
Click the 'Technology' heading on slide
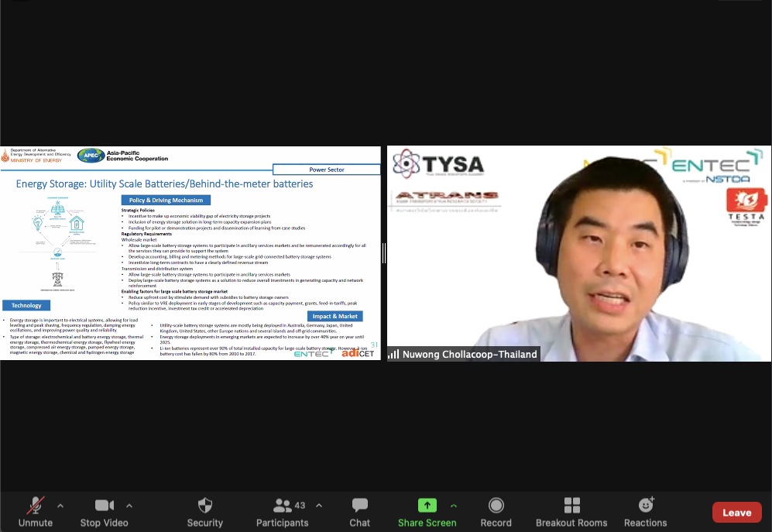coord(26,305)
